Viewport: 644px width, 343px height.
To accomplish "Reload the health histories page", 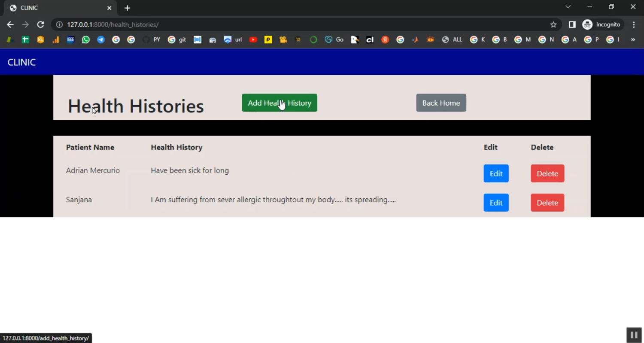I will (40, 24).
